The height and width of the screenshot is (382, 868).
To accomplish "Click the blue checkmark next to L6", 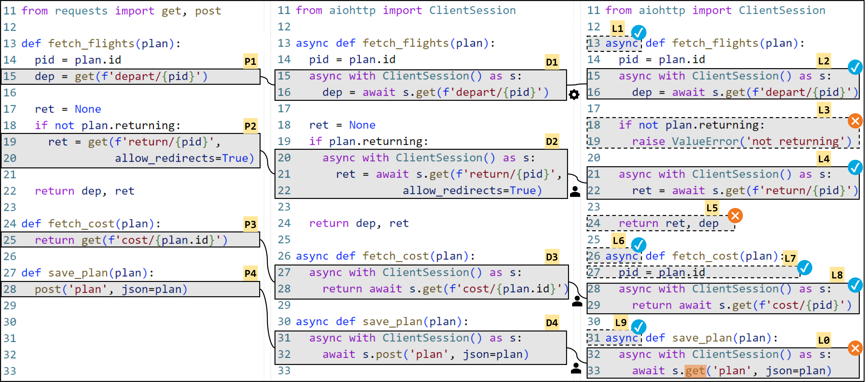I will pyautogui.click(x=639, y=245).
